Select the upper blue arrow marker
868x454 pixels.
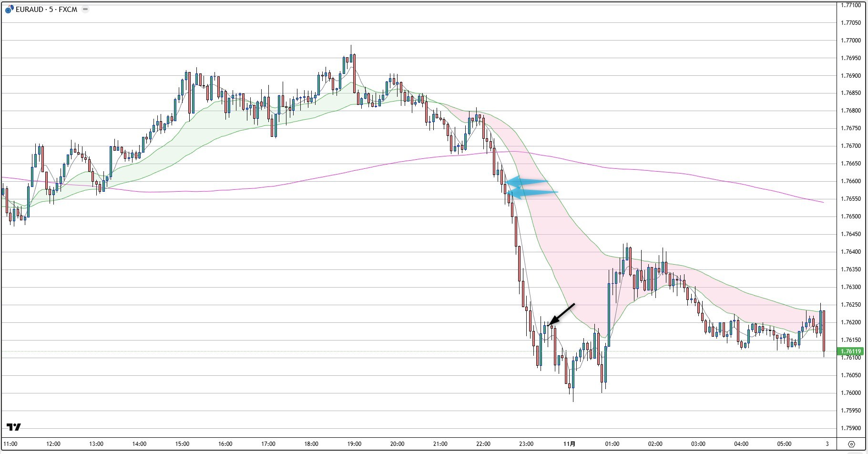point(527,182)
